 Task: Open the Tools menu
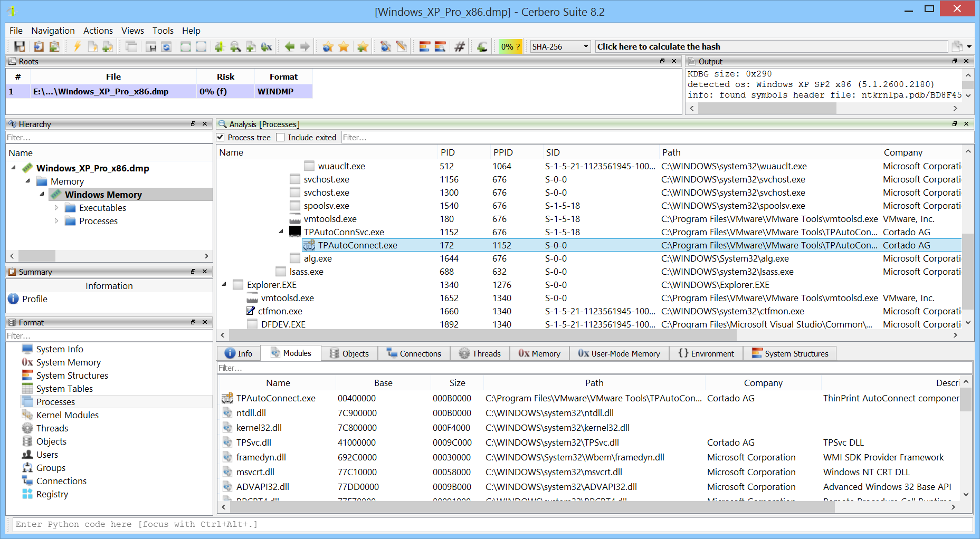pyautogui.click(x=163, y=31)
